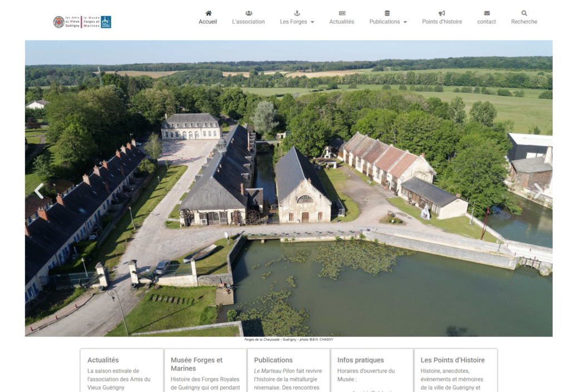Go to previous slide with left chevron

[x=39, y=191]
